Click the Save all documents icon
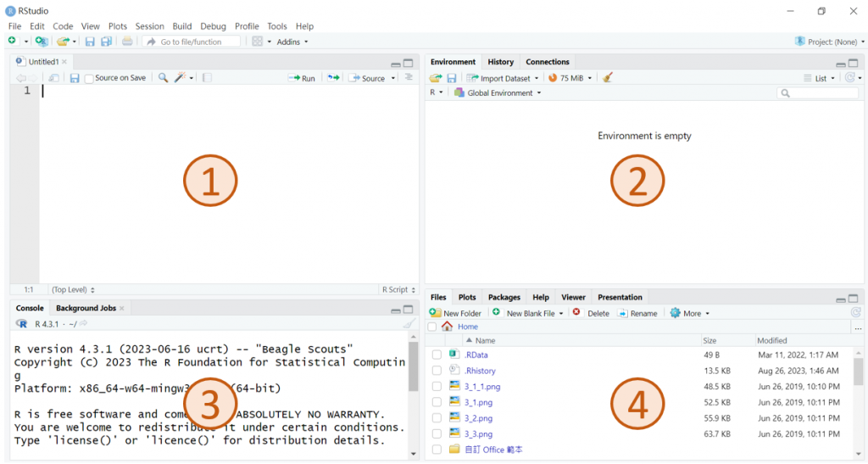Viewport: 868px width, 464px height. coord(106,42)
